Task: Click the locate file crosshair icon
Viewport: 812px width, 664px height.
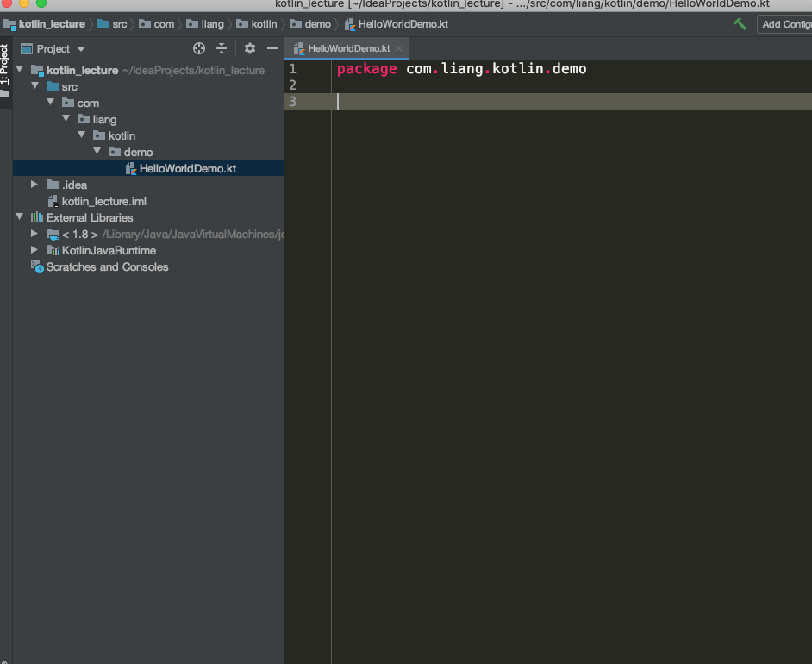Action: 199,48
